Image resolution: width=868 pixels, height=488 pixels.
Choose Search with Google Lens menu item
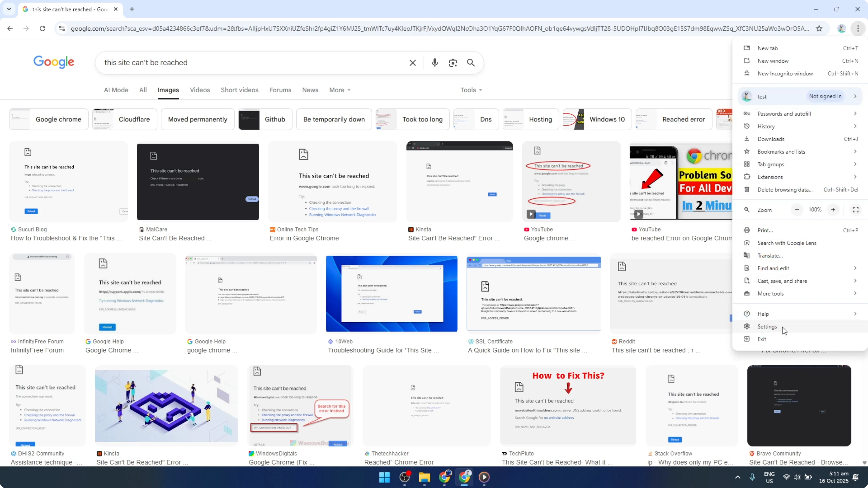800,243
